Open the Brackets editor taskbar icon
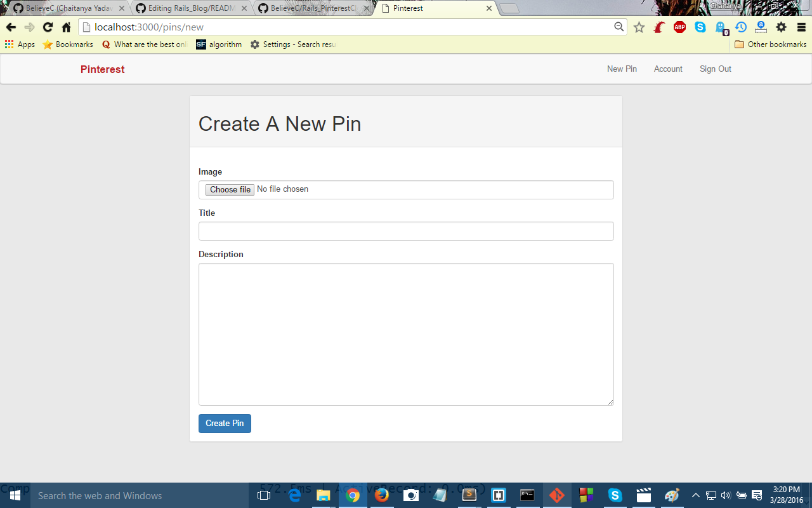This screenshot has width=812, height=508. 499,495
